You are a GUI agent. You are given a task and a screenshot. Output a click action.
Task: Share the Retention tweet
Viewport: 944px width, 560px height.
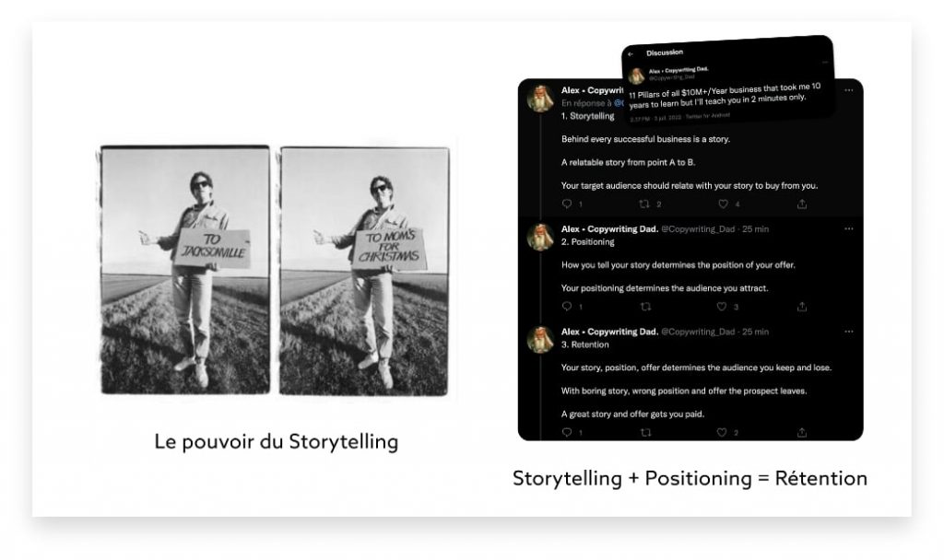tap(802, 432)
